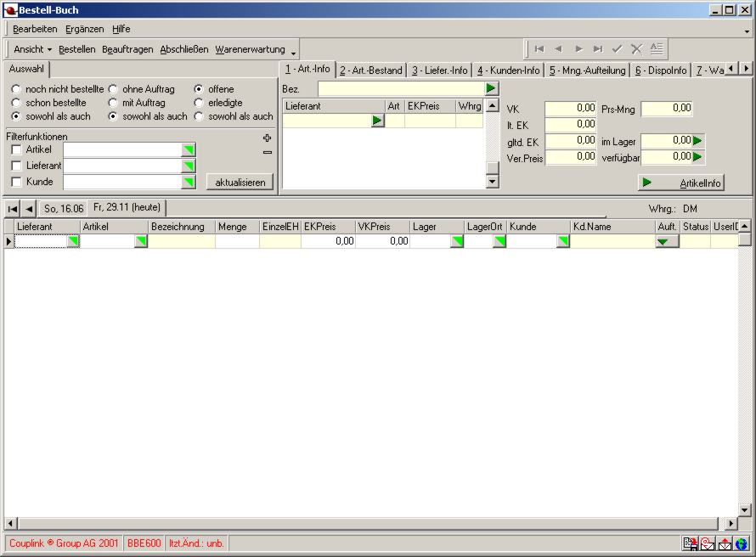Image resolution: width=756 pixels, height=557 pixels.
Task: Click the outbox envelope with red arrow
Action: 725,543
